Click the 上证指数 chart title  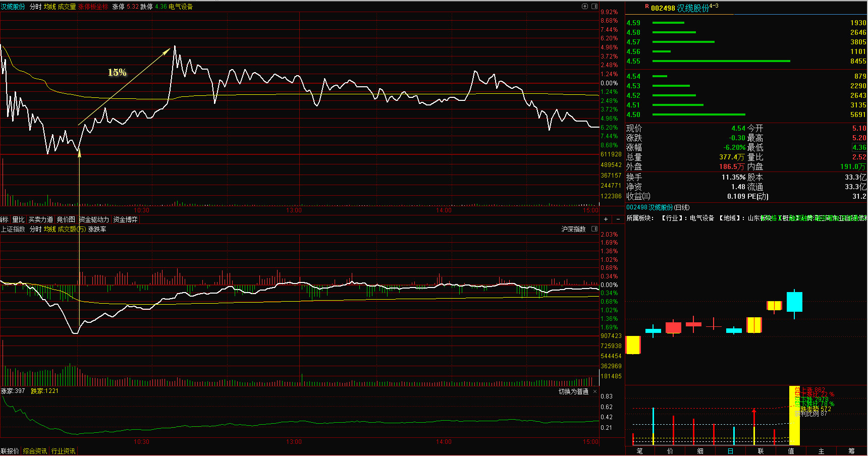(x=13, y=229)
